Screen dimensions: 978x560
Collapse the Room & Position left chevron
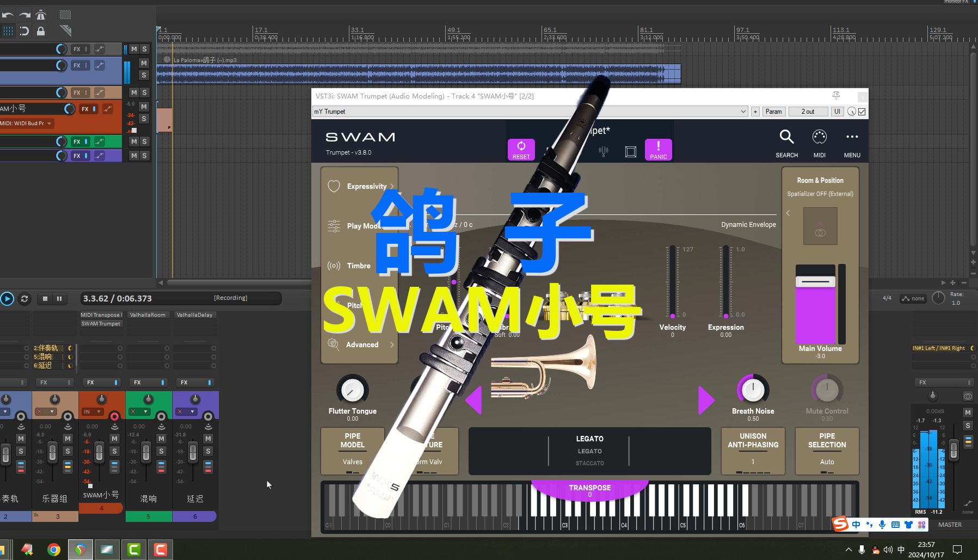788,213
